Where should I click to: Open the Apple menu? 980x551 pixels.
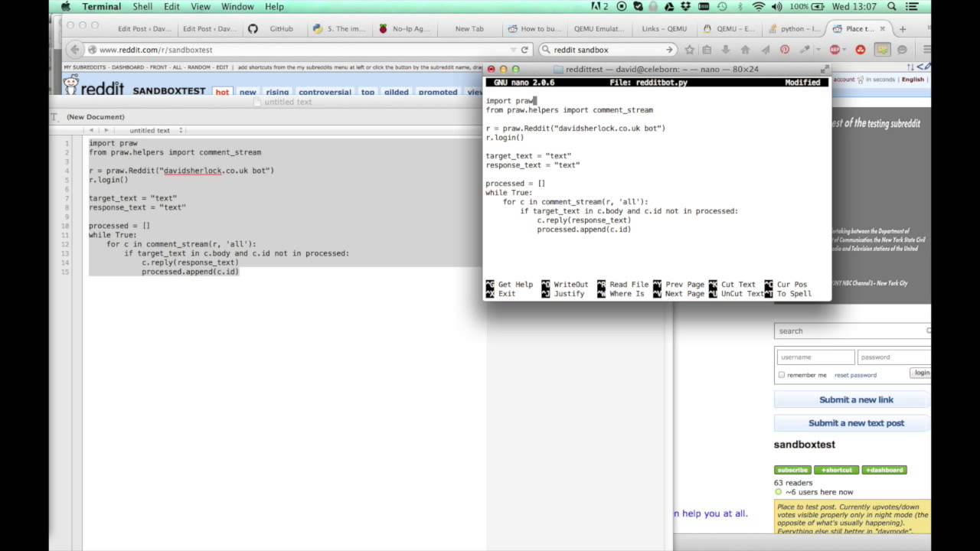click(66, 6)
